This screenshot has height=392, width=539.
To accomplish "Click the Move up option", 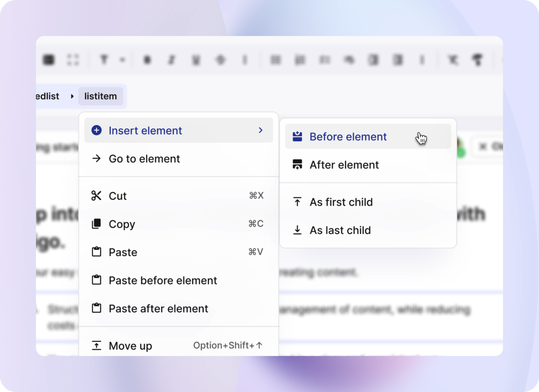I will point(130,346).
